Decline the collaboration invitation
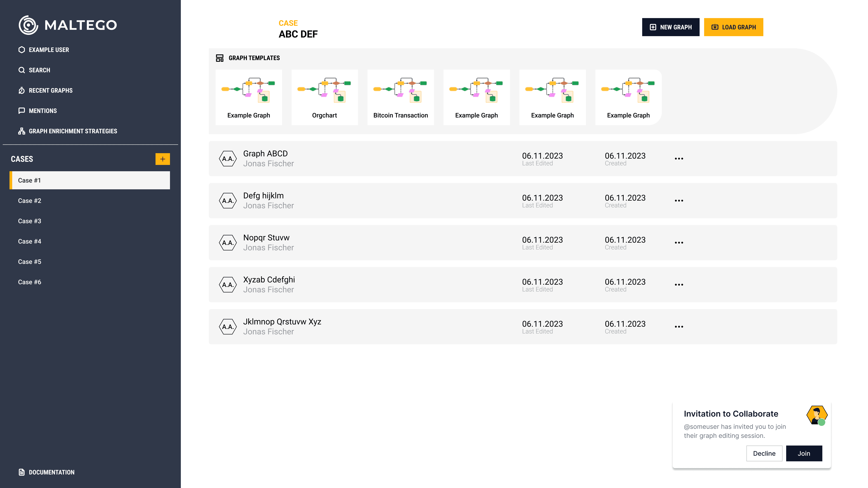The image size is (868, 488). coord(764,453)
